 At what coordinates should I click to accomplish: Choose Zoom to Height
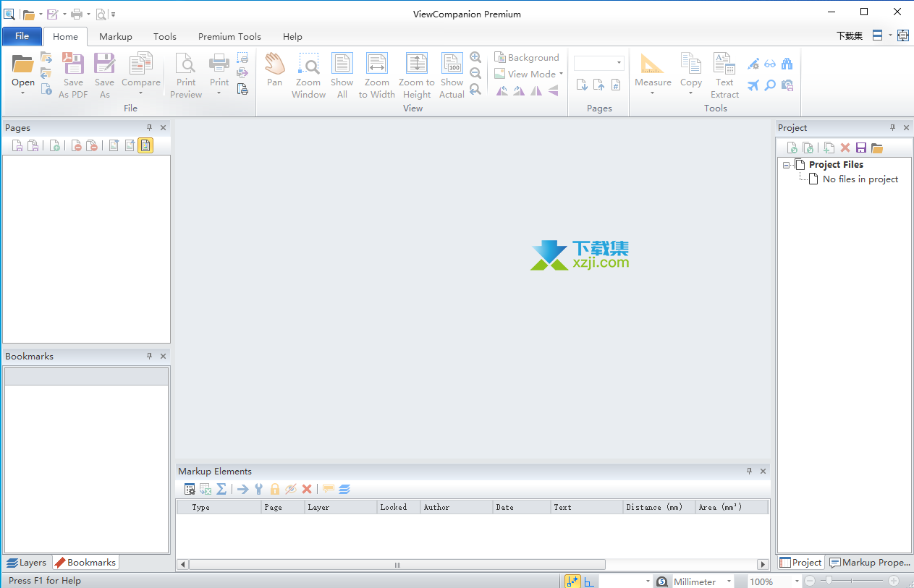pyautogui.click(x=417, y=75)
